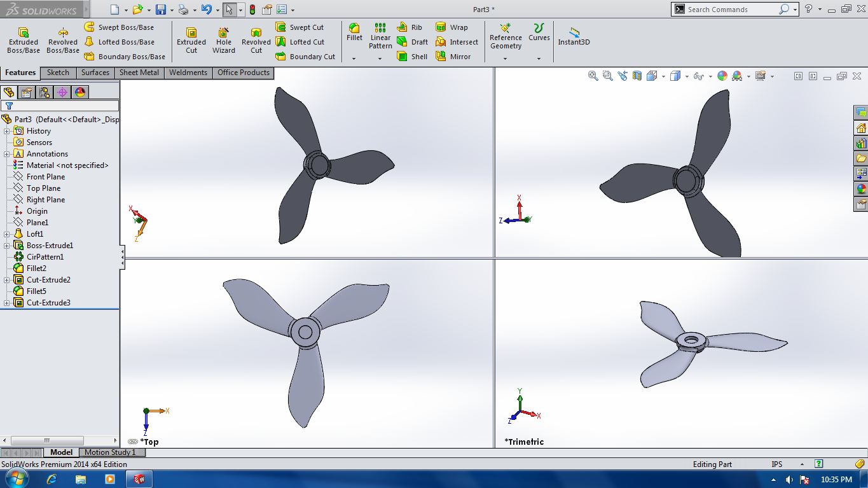Image resolution: width=868 pixels, height=488 pixels.
Task: Click the Zoom to Area icon
Action: coord(608,76)
